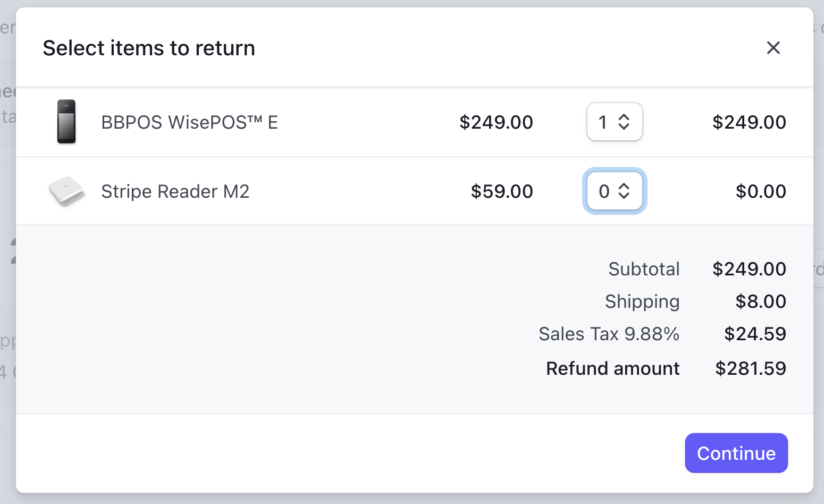Increase Stripe Reader M2 quantity using the up chevron
The image size is (824, 504).
pos(624,187)
